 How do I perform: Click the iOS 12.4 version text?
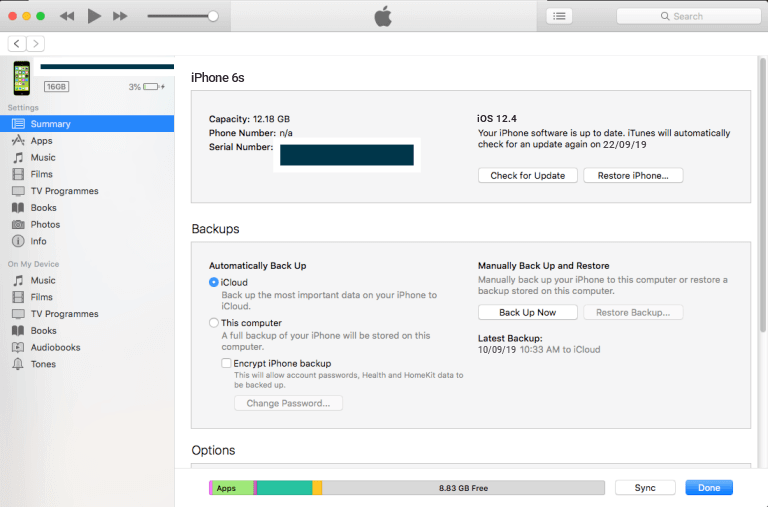click(497, 119)
